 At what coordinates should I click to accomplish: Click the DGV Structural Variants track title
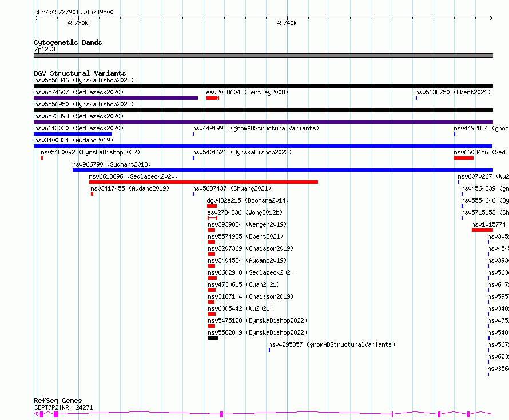click(x=80, y=73)
